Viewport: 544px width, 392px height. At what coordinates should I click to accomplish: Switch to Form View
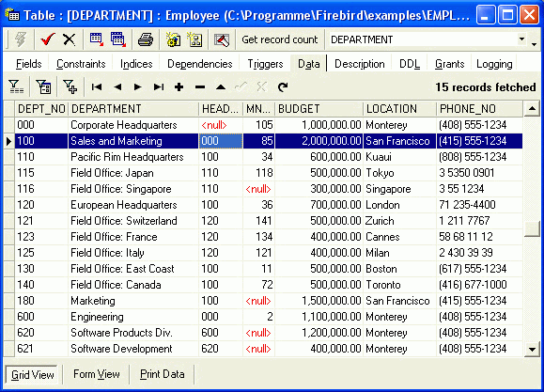pyautogui.click(x=97, y=374)
